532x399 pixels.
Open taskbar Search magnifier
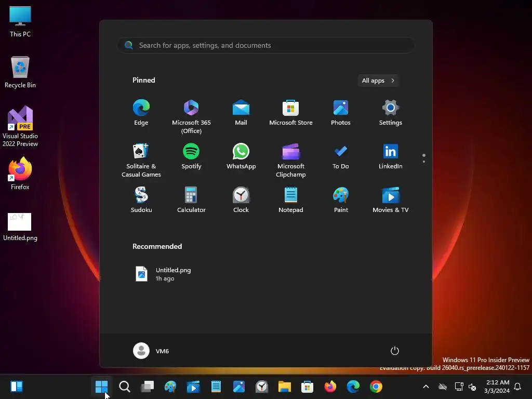(x=125, y=387)
